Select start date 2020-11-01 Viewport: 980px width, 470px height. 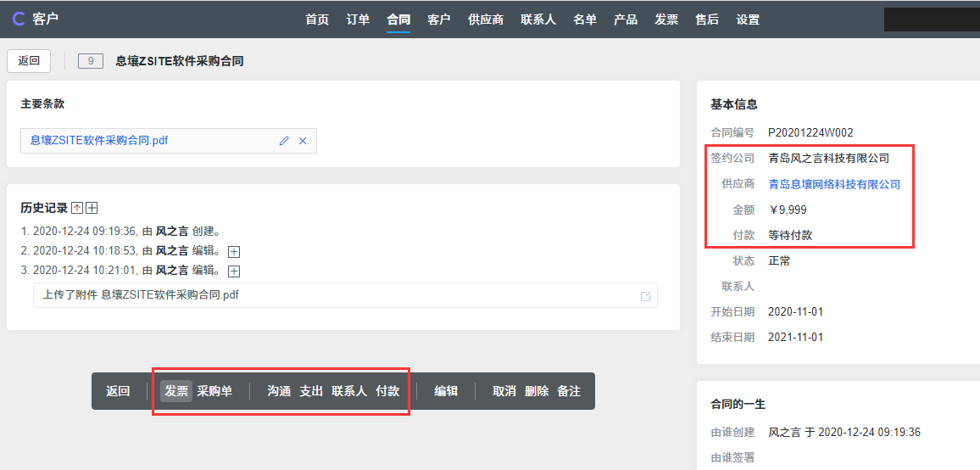[x=796, y=311]
